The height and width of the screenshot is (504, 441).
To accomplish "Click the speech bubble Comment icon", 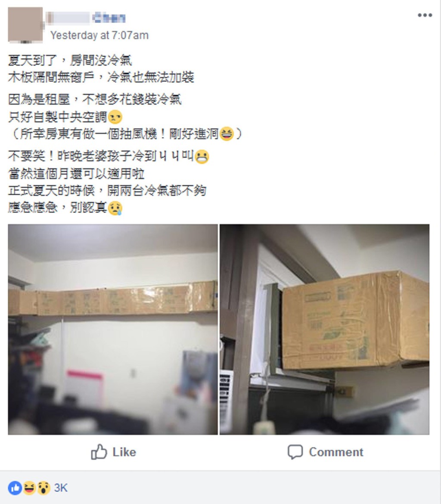I will click(295, 452).
